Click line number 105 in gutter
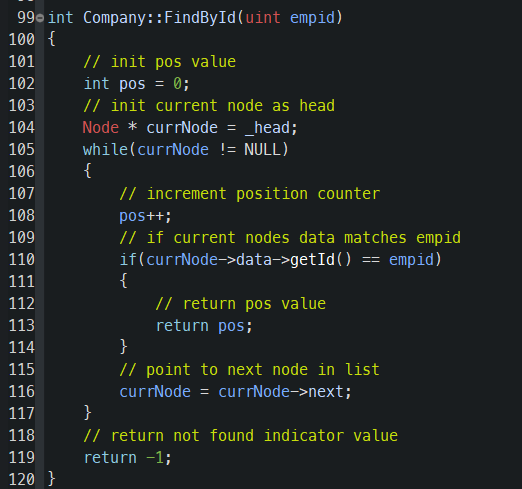522x489 pixels. tap(22, 149)
